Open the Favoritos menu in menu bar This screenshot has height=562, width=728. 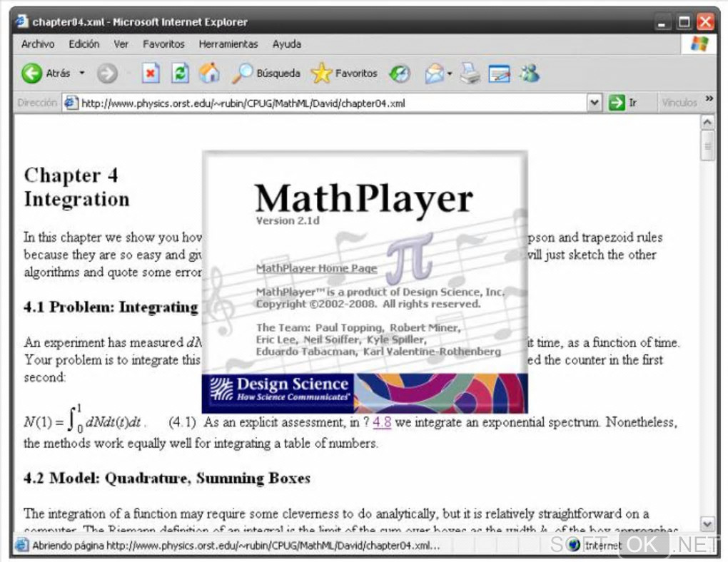tap(163, 44)
